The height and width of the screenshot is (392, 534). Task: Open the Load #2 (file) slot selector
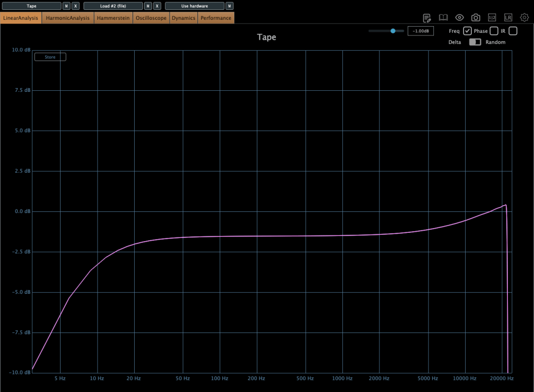113,6
